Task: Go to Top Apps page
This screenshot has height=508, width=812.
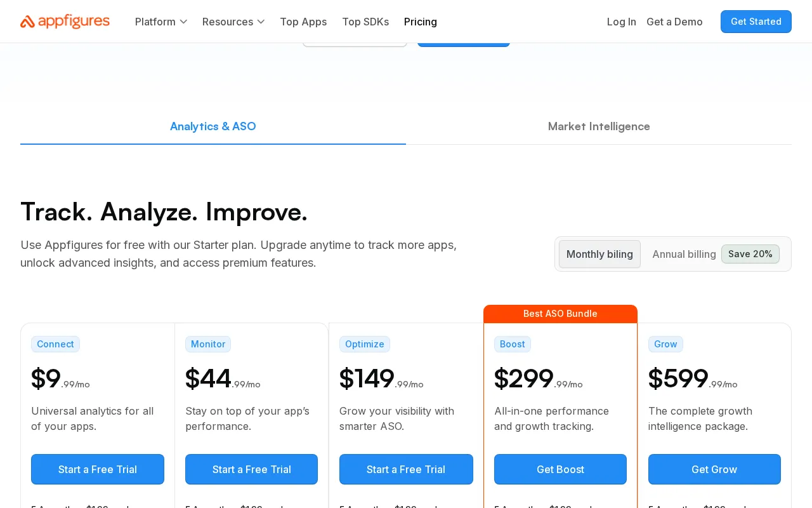Action: click(303, 22)
